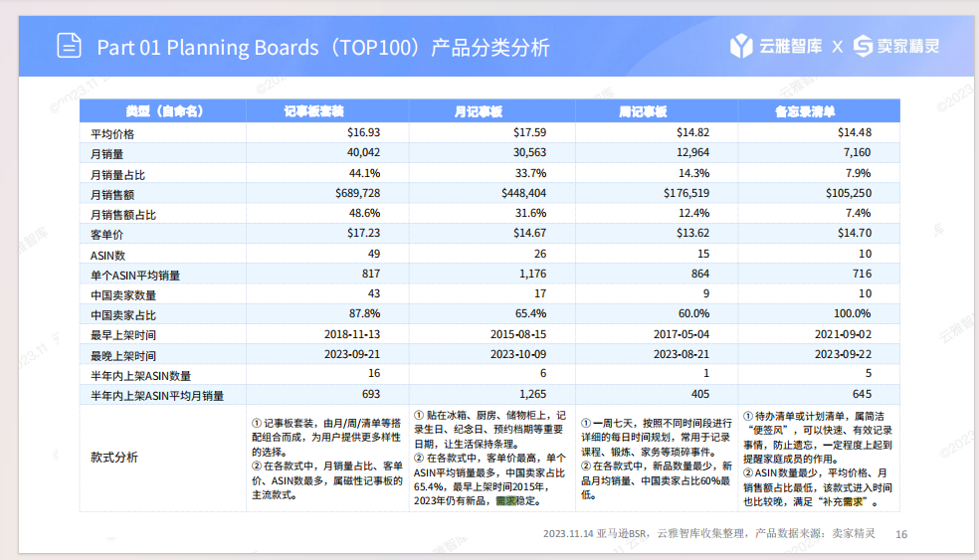Click the 云雅智库 logo icon
The height and width of the screenshot is (560, 979).
pyautogui.click(x=740, y=46)
